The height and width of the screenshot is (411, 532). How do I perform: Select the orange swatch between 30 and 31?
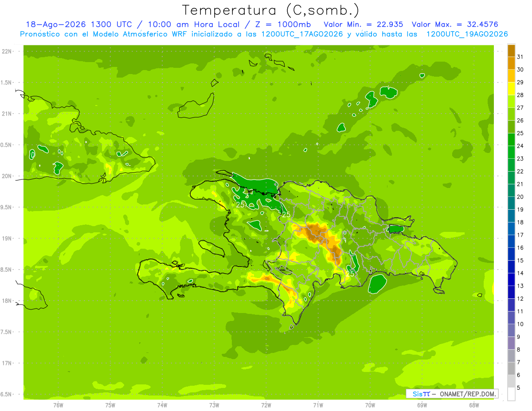pyautogui.click(x=511, y=63)
